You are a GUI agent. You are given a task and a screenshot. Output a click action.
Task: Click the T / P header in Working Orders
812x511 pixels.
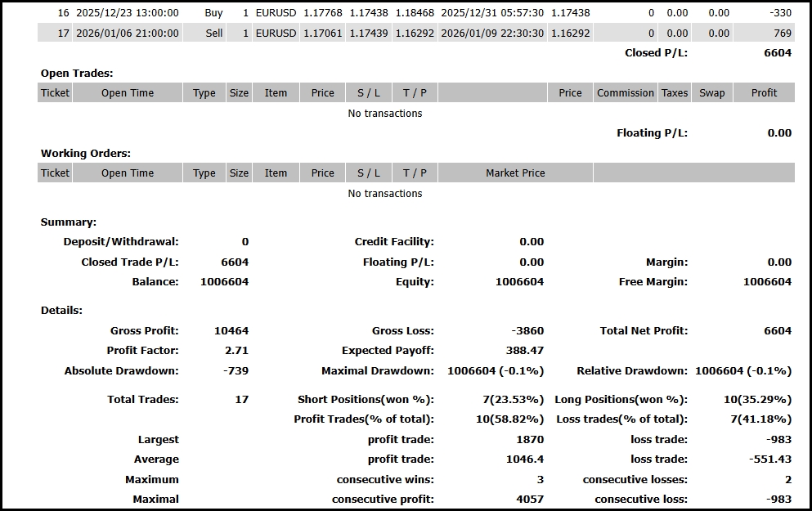coord(415,173)
